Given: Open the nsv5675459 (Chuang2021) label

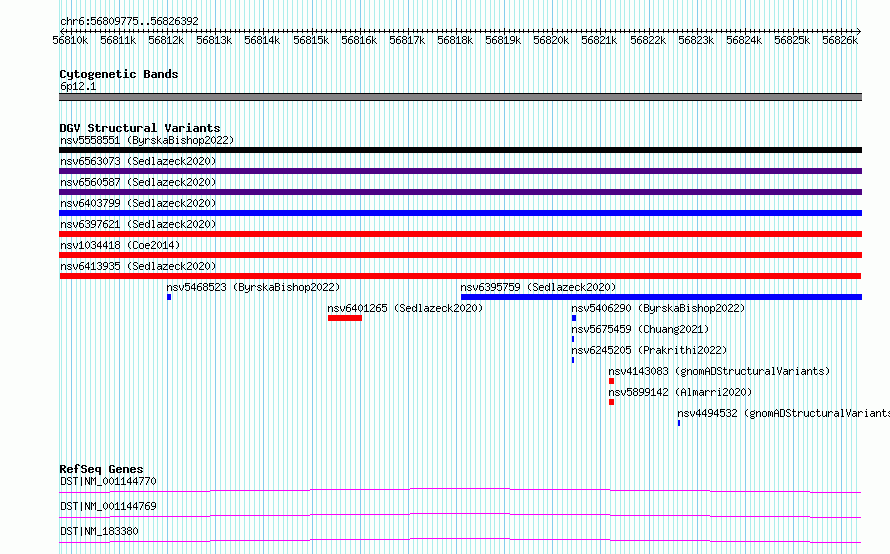Looking at the screenshot, I should click(640, 329).
